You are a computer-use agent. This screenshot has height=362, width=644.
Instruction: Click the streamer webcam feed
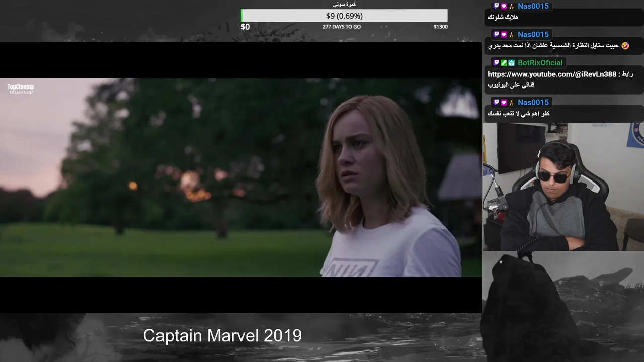[x=563, y=187]
